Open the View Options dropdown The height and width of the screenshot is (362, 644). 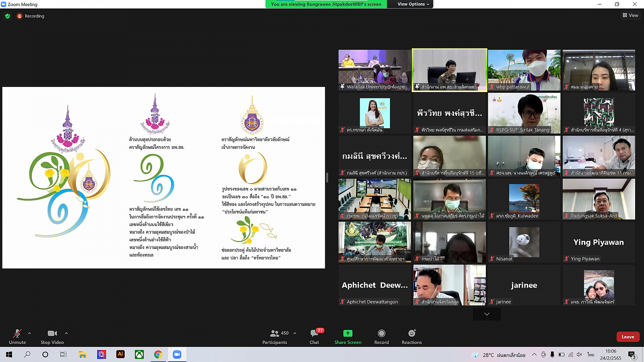[413, 4]
